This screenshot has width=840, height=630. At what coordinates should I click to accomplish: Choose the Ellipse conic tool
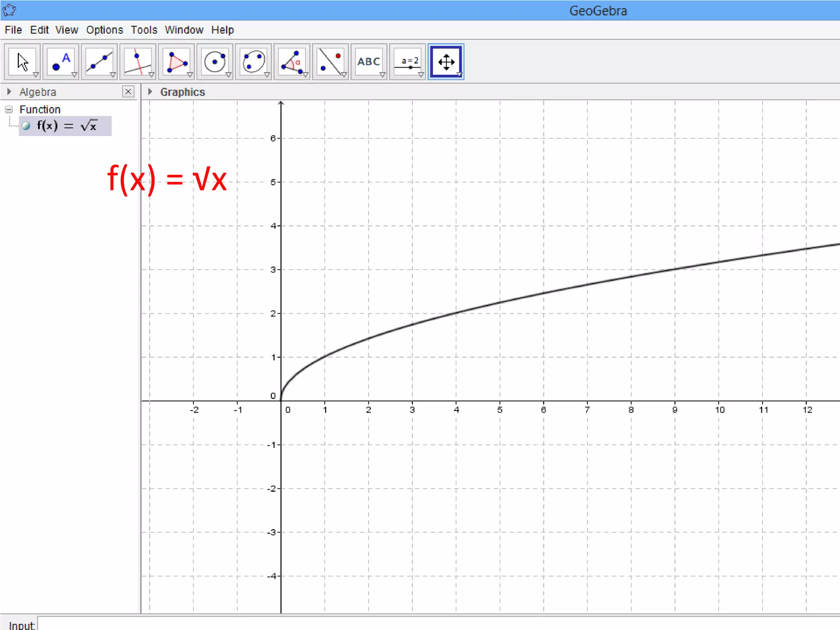253,62
